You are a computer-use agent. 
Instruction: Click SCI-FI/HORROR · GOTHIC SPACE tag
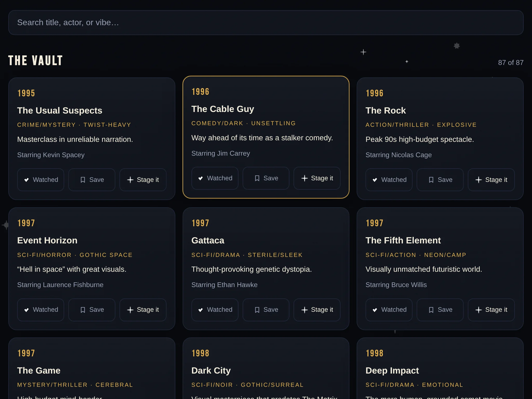pyautogui.click(x=75, y=255)
